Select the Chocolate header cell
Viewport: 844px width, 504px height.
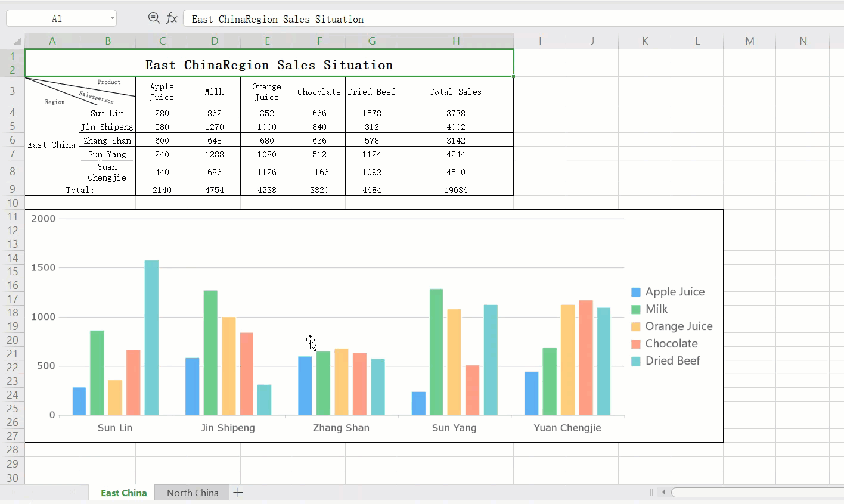click(x=319, y=91)
